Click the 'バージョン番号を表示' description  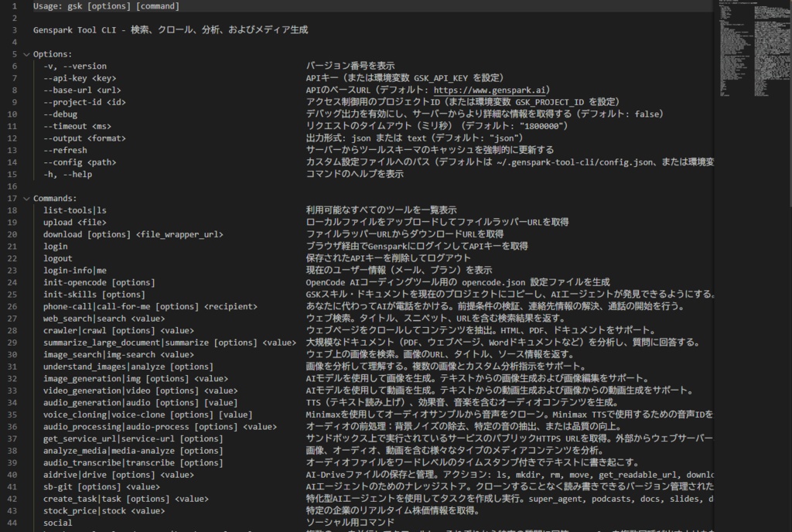pos(350,66)
